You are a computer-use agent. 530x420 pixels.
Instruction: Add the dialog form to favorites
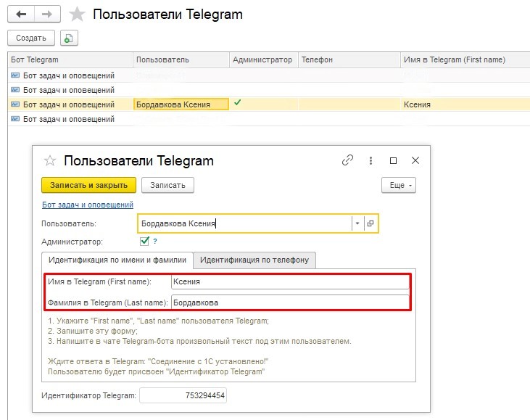(x=50, y=161)
